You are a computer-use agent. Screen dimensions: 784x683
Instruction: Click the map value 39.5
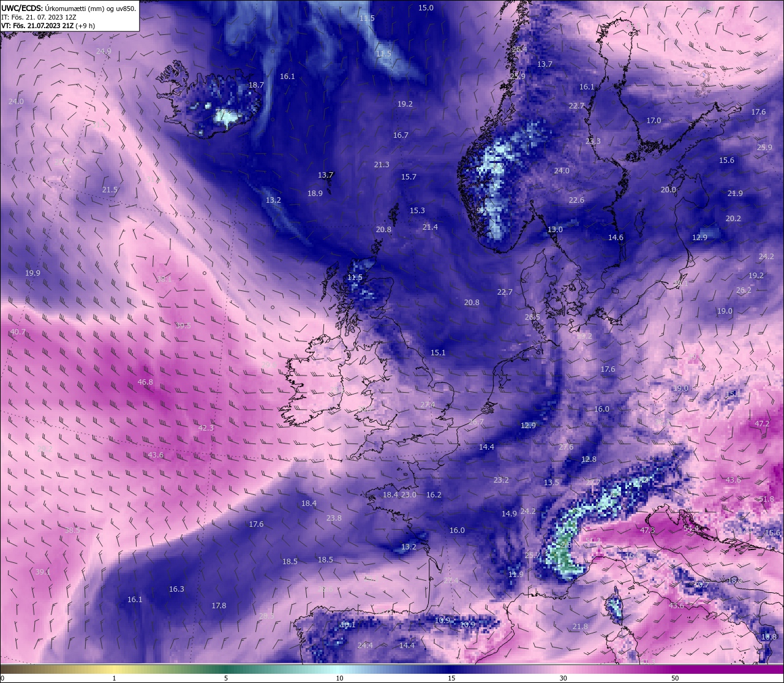tap(183, 326)
